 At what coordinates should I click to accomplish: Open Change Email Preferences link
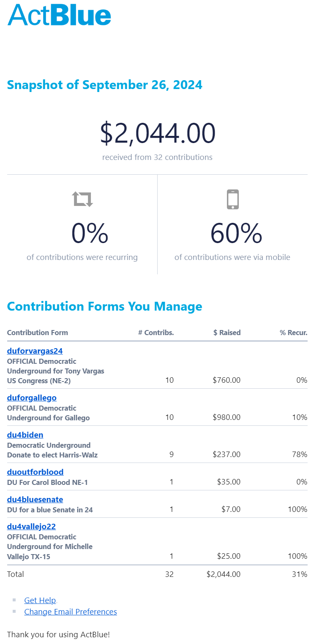71,612
